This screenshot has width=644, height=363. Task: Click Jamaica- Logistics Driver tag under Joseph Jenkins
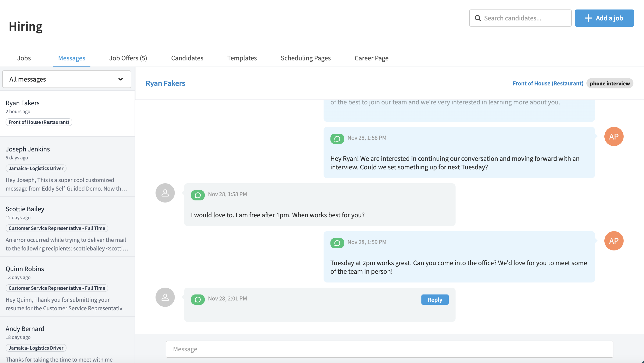pos(36,168)
